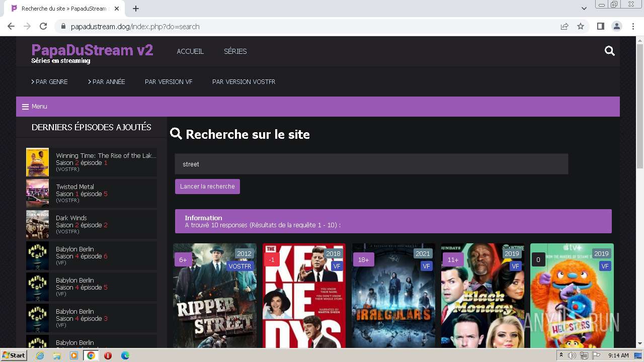Open a new browser tab
Screen dimensions: 644x362
click(136, 9)
